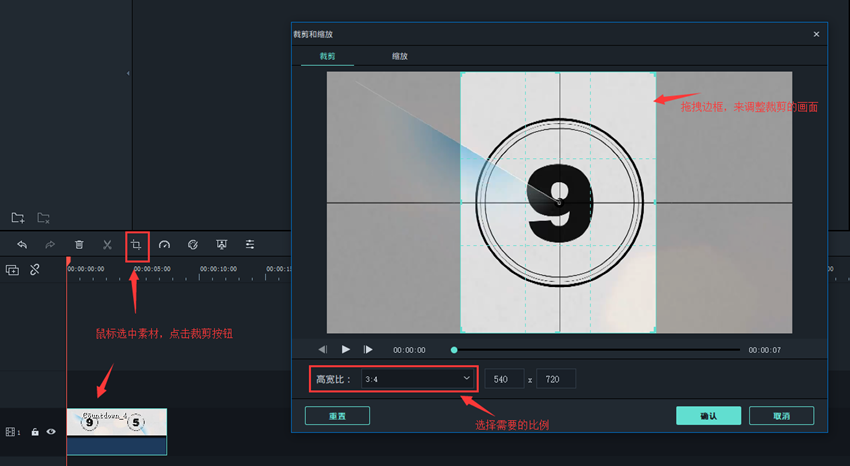The width and height of the screenshot is (850, 466).
Task: Click the crop box top-right corner handle
Action: coord(655,73)
